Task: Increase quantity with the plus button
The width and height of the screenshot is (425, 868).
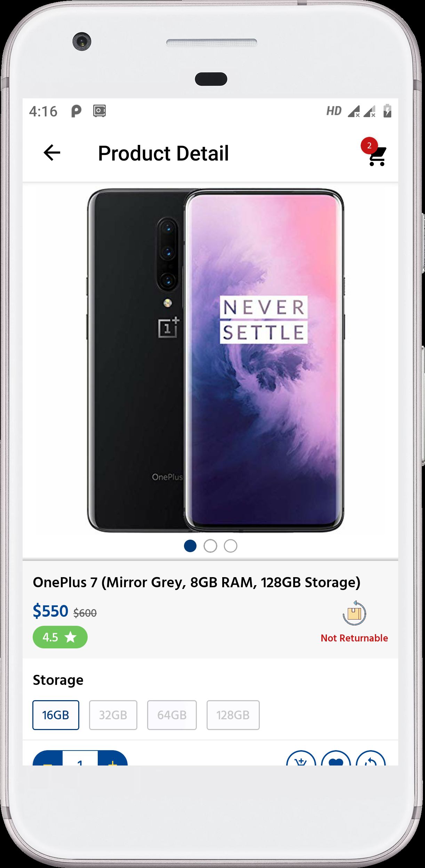Action: point(113,758)
